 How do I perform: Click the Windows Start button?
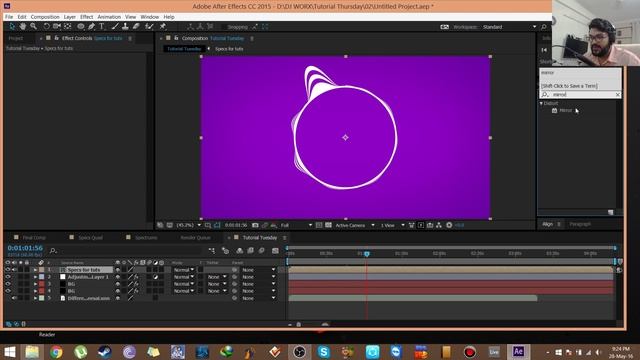pos(9,352)
